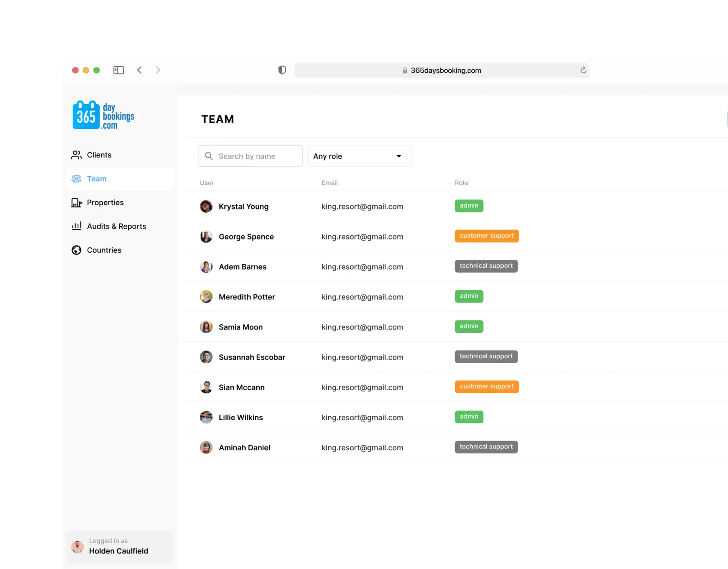
Task: Click the search magnifier icon
Action: pyautogui.click(x=209, y=156)
